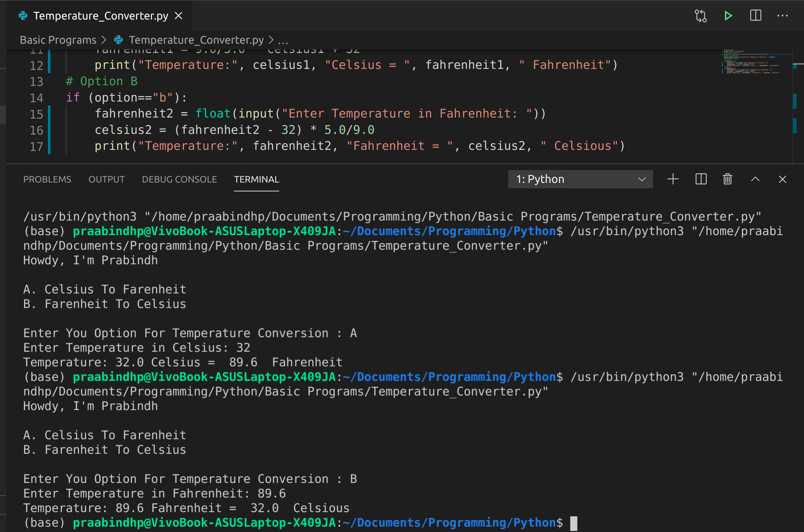Click the Clear Terminal trash icon

[x=727, y=179]
